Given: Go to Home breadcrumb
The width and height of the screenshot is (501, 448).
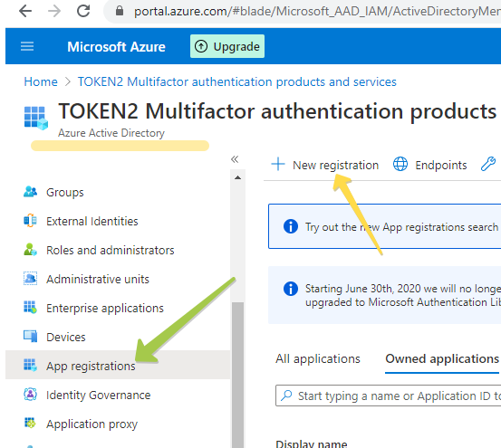Looking at the screenshot, I should [x=41, y=81].
